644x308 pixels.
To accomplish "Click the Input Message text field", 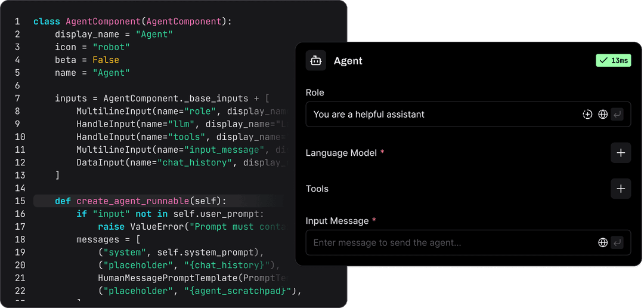I will click(x=468, y=242).
